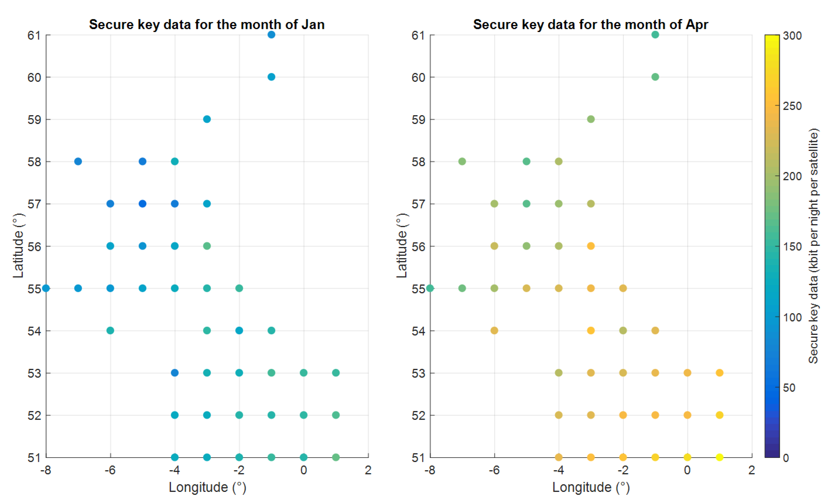The height and width of the screenshot is (504, 834).
Task: Click the Apr plot title text
Action: click(x=590, y=25)
